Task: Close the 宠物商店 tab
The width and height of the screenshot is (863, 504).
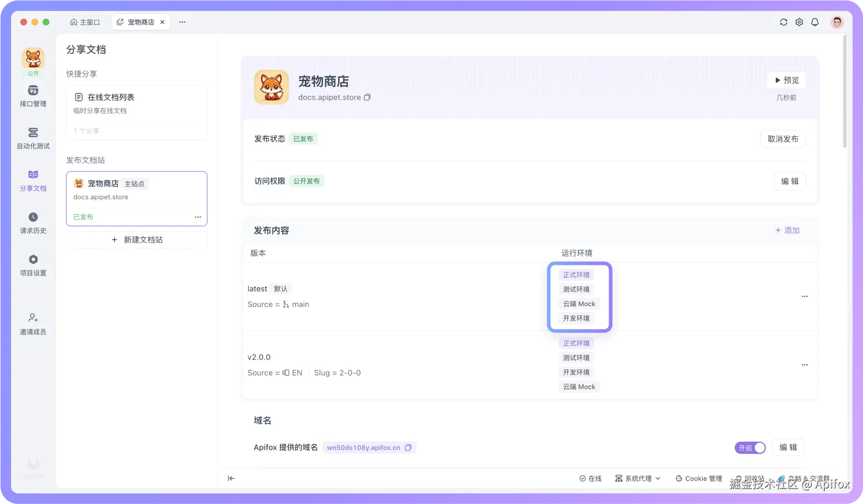Action: pyautogui.click(x=162, y=22)
